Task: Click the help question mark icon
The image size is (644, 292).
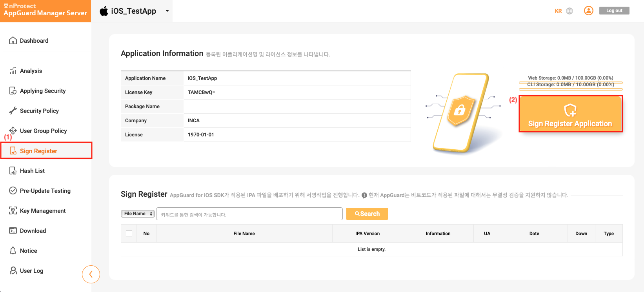Action: [364, 195]
